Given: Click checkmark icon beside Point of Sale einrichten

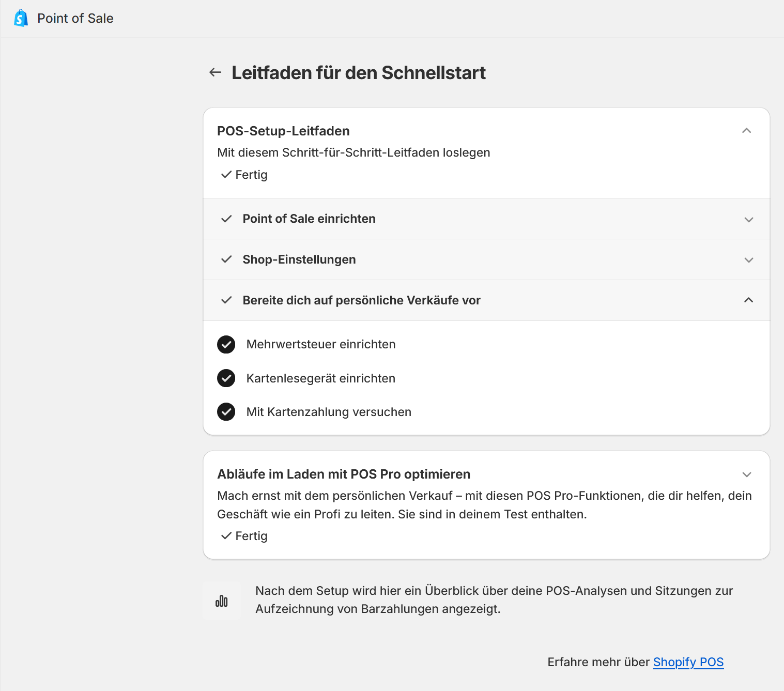Looking at the screenshot, I should click(226, 219).
